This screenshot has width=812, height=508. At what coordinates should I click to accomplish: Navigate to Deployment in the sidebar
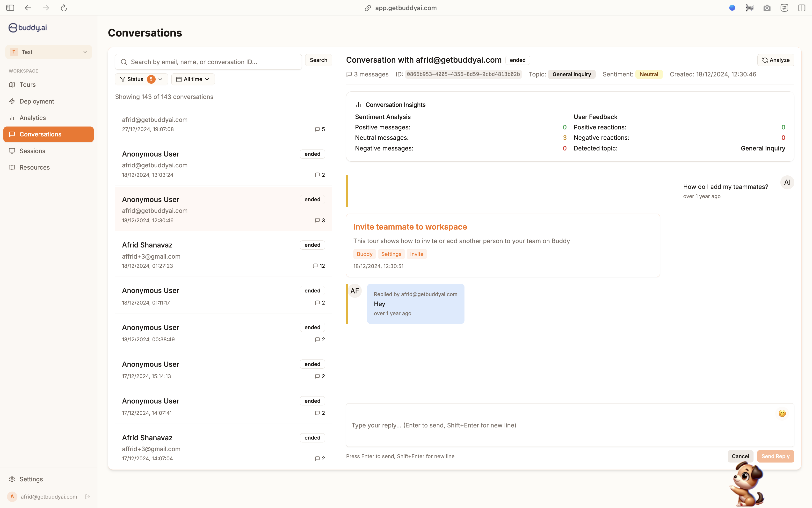click(49, 101)
